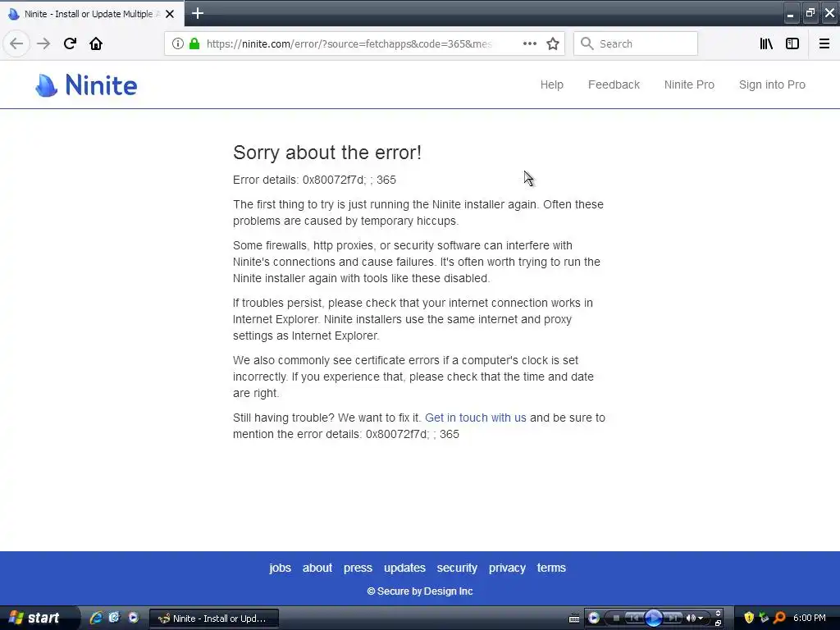840x630 pixels.
Task: Open the updates footer link
Action: (x=404, y=568)
